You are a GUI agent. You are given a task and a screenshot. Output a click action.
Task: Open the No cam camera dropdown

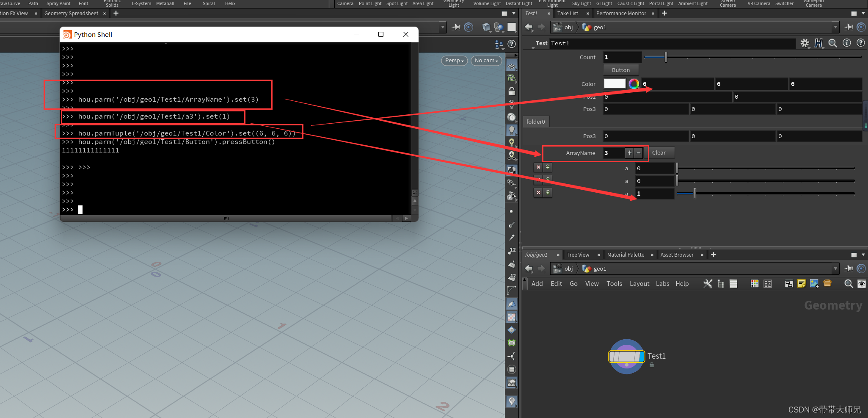(x=486, y=61)
